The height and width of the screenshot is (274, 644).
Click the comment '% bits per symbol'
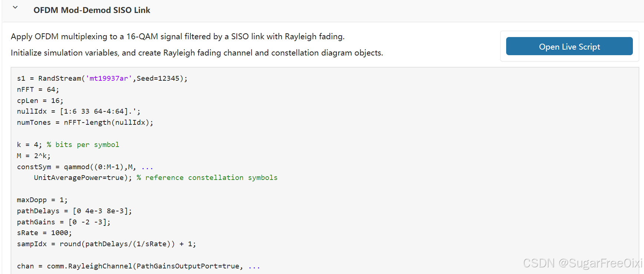coord(83,145)
